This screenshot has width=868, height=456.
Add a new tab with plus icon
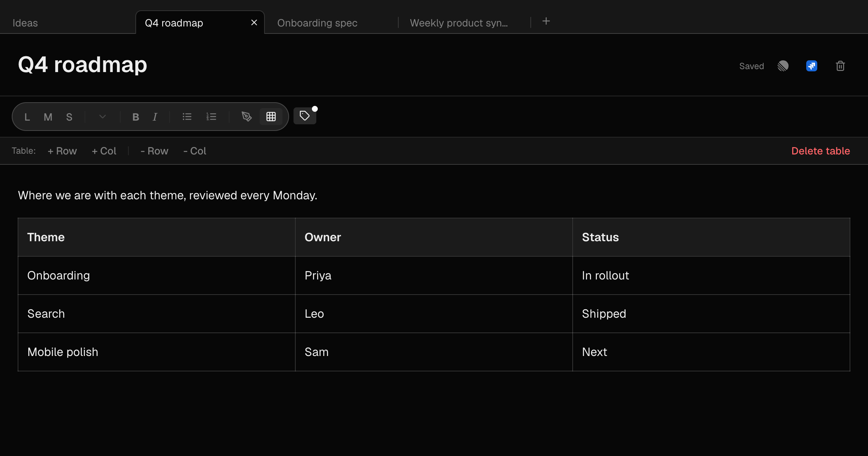(546, 21)
